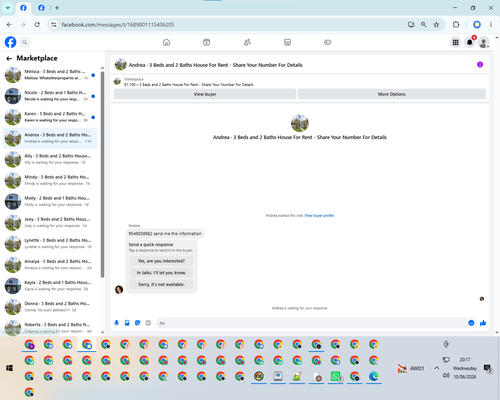Open the emoji picker in message box
Viewport: 500px width, 400px height.
471,323
